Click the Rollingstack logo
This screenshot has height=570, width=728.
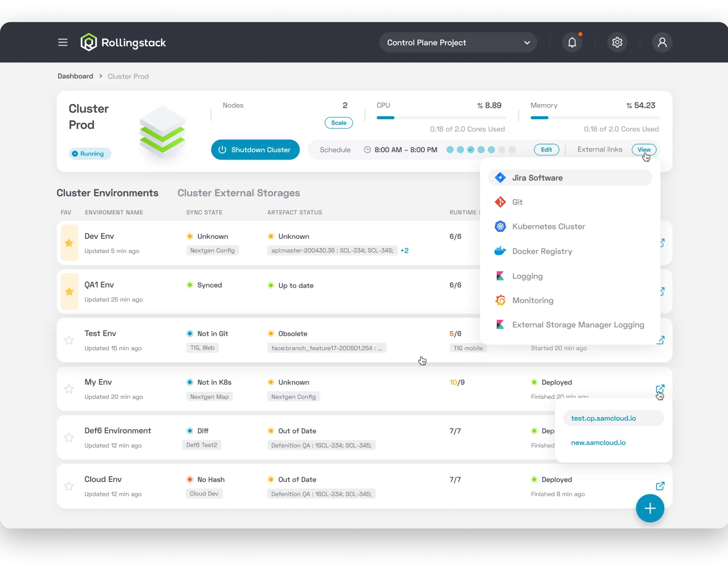point(123,42)
